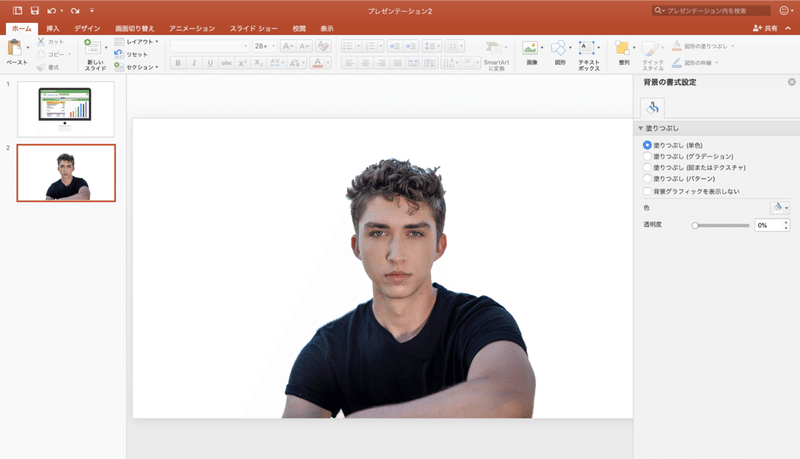The height and width of the screenshot is (459, 800).
Task: Click the Copy (コピー) icon
Action: point(41,54)
